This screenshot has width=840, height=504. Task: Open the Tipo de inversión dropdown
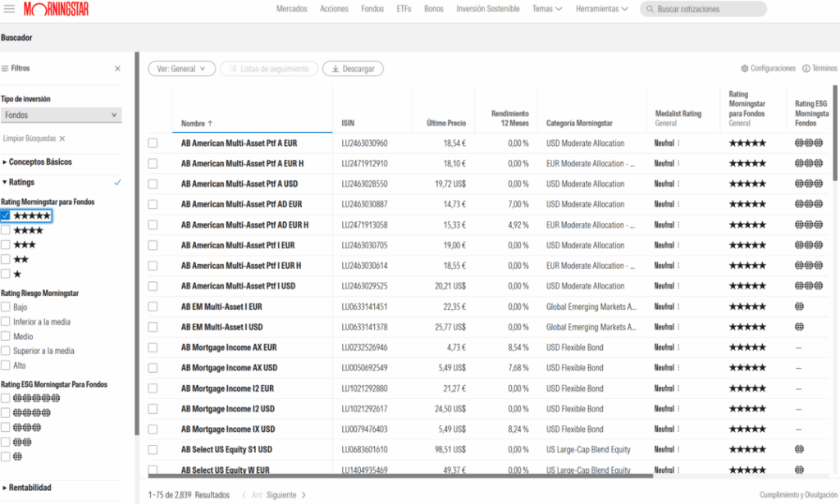(x=62, y=115)
